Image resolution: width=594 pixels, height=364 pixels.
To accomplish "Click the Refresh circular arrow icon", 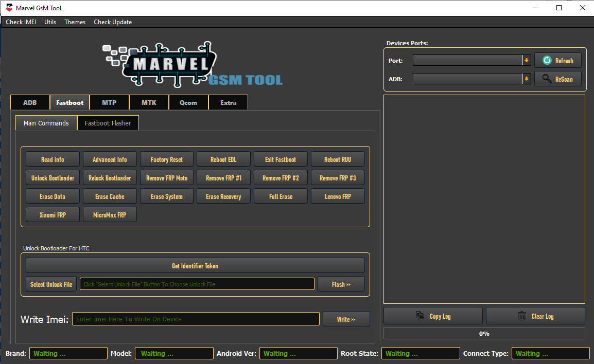I will (x=547, y=60).
